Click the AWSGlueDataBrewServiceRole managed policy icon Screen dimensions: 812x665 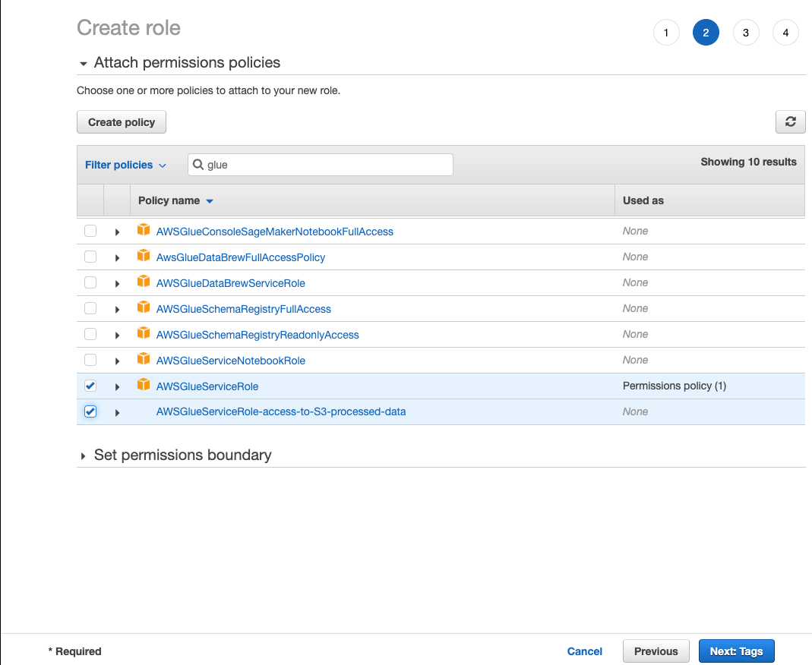point(144,282)
